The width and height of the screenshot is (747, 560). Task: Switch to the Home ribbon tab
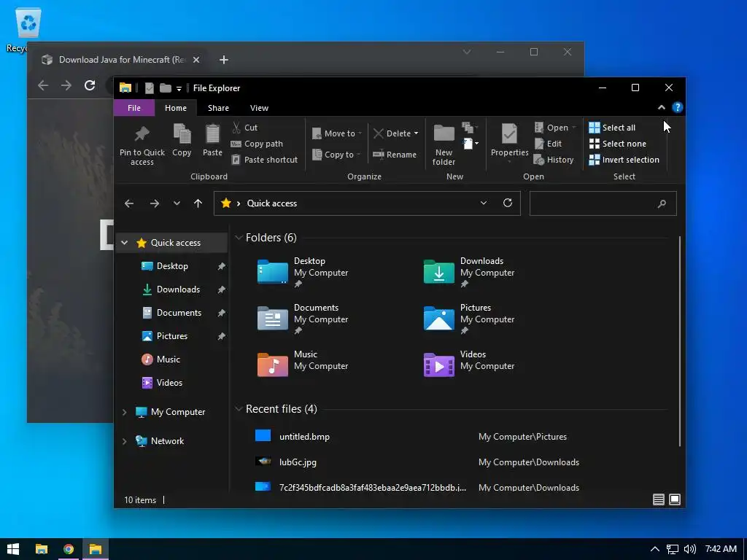(x=176, y=108)
